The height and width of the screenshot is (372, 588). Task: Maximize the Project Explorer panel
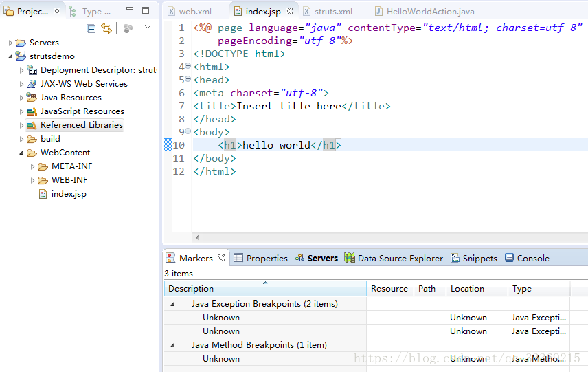click(x=146, y=10)
